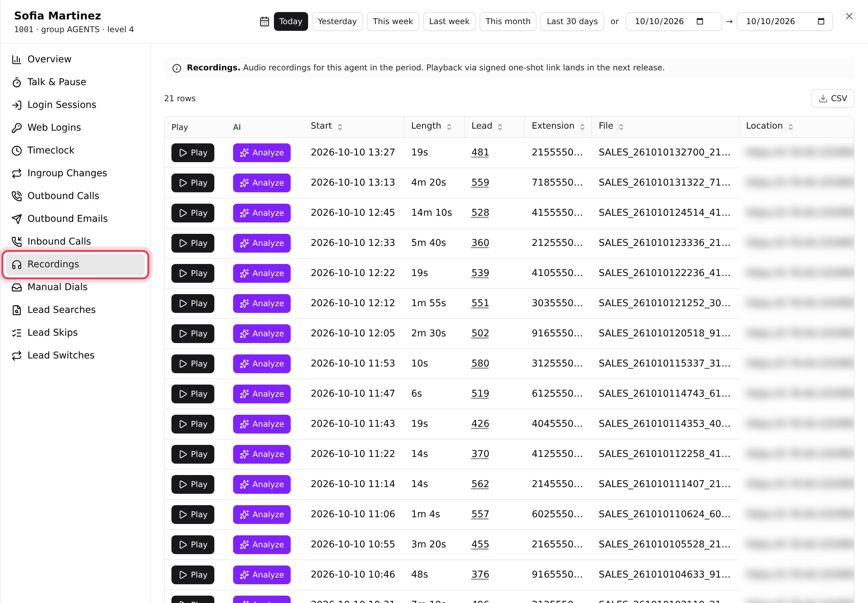The height and width of the screenshot is (603, 868).
Task: Filter by Yesterday
Action: tap(337, 21)
